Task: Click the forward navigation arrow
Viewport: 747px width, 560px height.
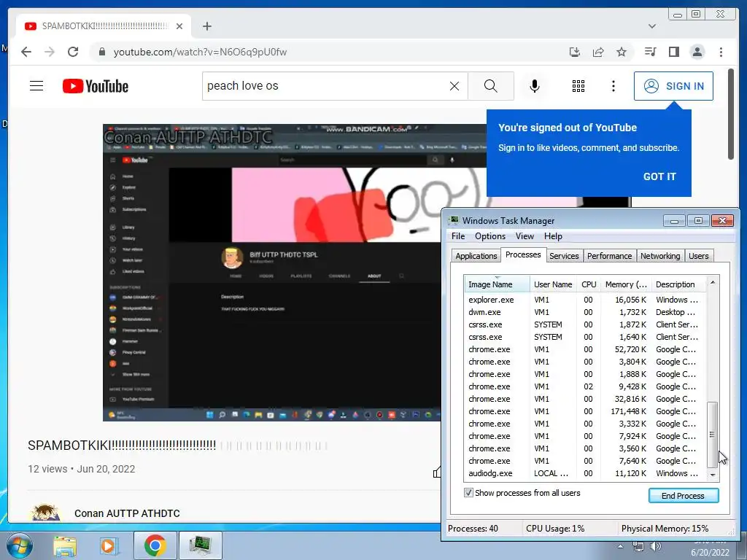Action: (50, 52)
